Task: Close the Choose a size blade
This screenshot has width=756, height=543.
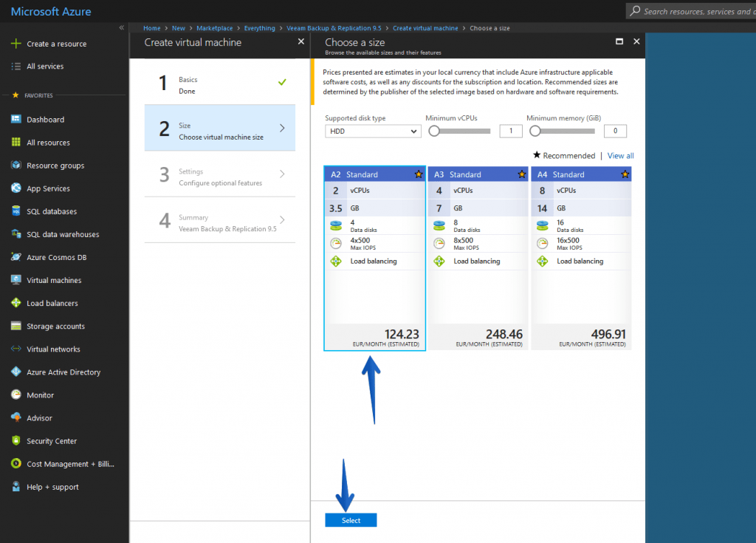Action: pos(636,41)
